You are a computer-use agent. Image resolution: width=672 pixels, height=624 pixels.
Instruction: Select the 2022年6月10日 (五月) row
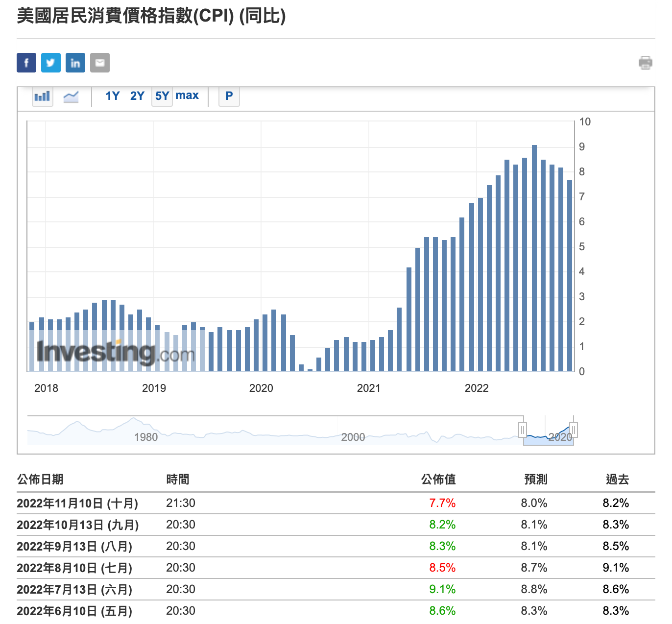[x=336, y=611]
